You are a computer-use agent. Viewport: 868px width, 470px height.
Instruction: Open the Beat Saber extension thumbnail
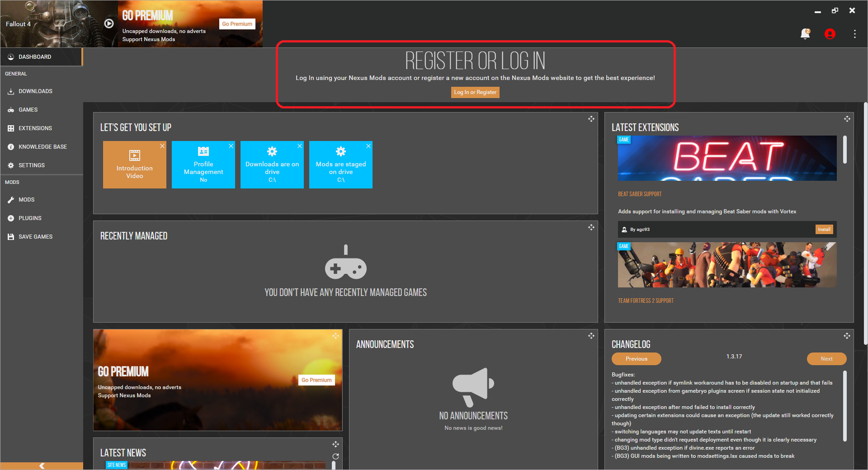coord(727,158)
